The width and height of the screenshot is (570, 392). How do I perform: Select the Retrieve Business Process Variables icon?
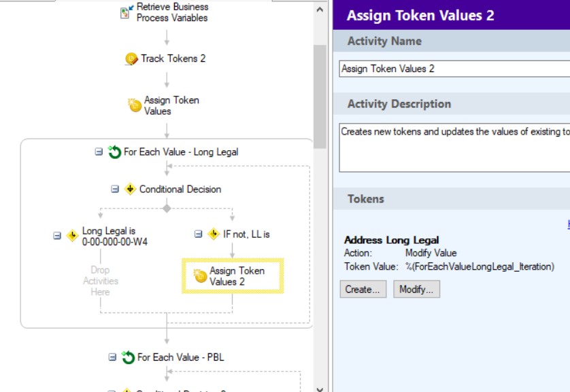[x=127, y=12]
